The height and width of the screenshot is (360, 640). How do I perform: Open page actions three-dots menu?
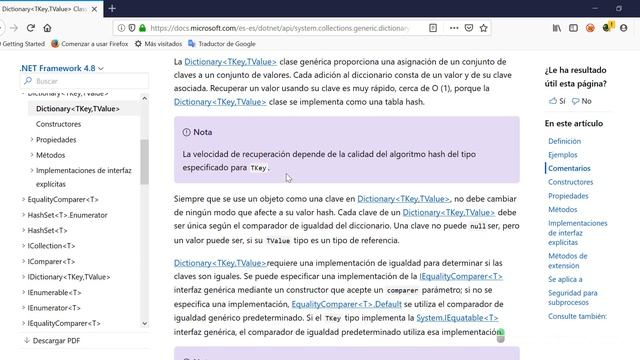454,28
